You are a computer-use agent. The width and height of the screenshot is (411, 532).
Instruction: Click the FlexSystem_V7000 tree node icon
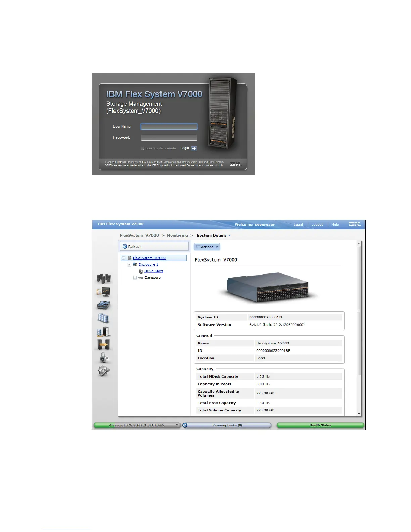pyautogui.click(x=130, y=258)
